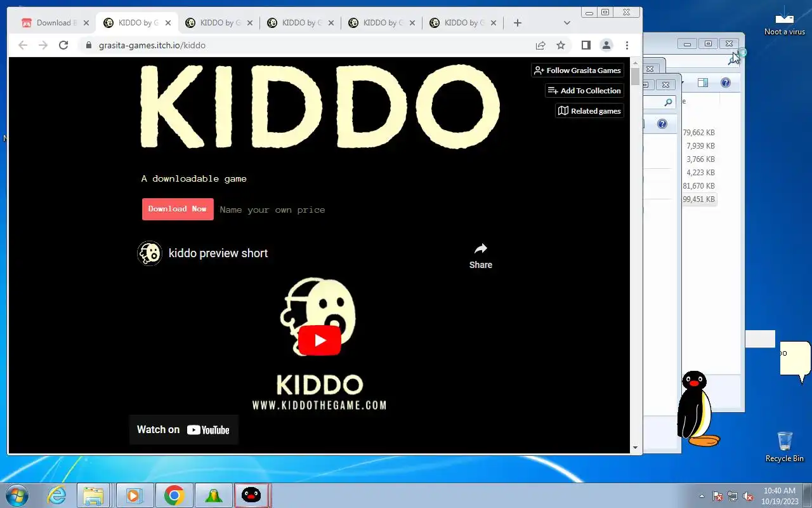Image resolution: width=812 pixels, height=508 pixels.
Task: Toggle preview pane in rear Explorer window
Action: pos(703,83)
